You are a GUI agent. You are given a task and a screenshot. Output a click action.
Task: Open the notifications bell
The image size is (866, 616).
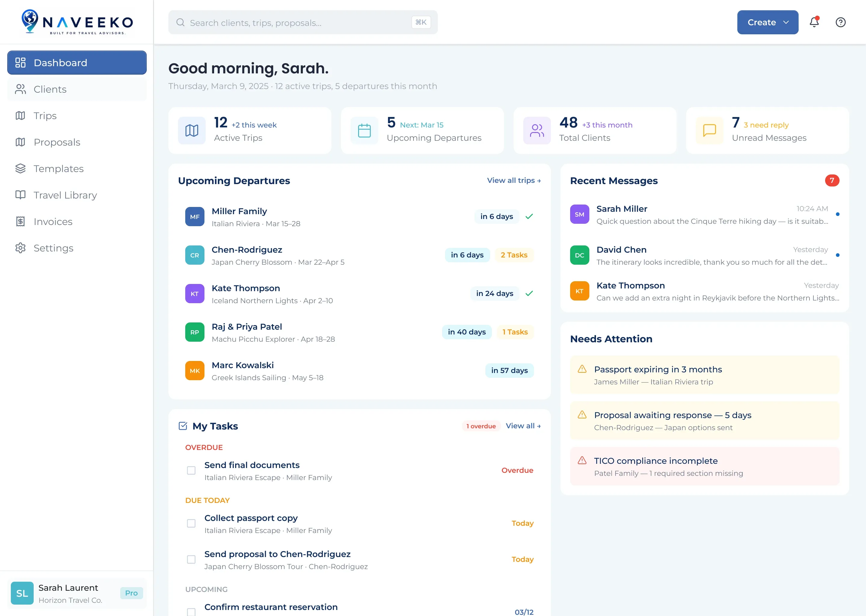(814, 22)
